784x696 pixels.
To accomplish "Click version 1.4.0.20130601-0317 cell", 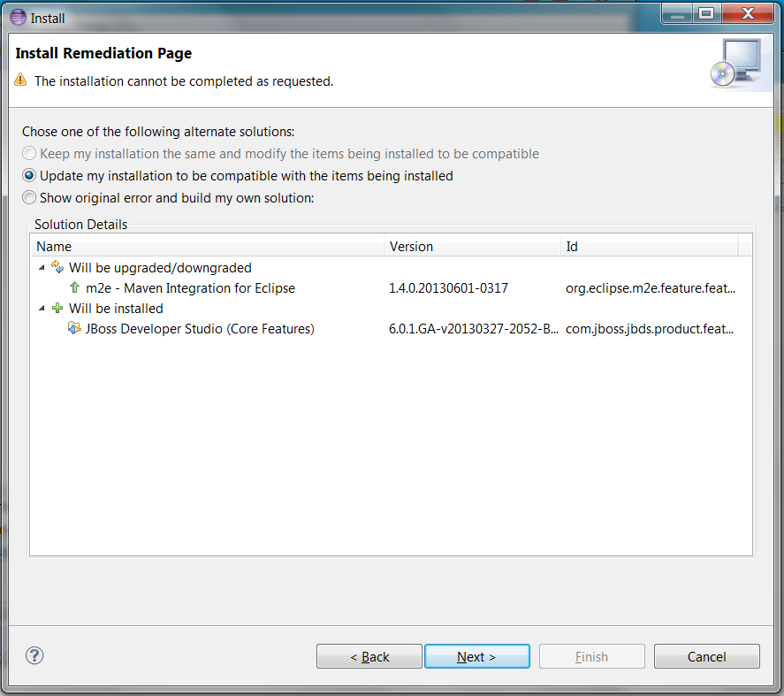I will [x=448, y=288].
